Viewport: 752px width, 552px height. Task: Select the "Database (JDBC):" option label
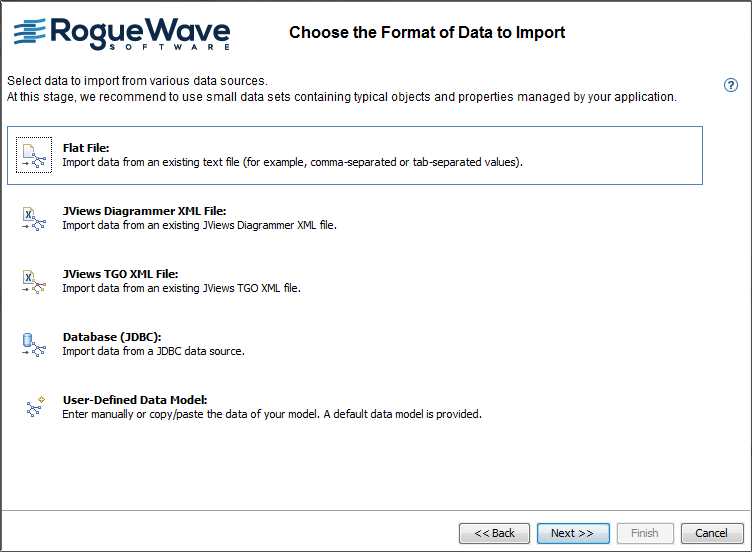pyautogui.click(x=112, y=337)
